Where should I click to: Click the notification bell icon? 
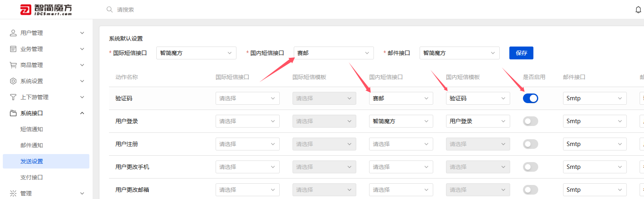(x=638, y=10)
